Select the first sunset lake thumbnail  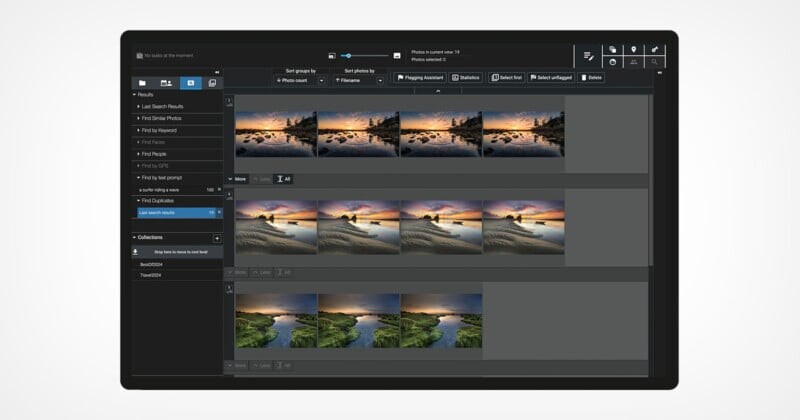275,134
